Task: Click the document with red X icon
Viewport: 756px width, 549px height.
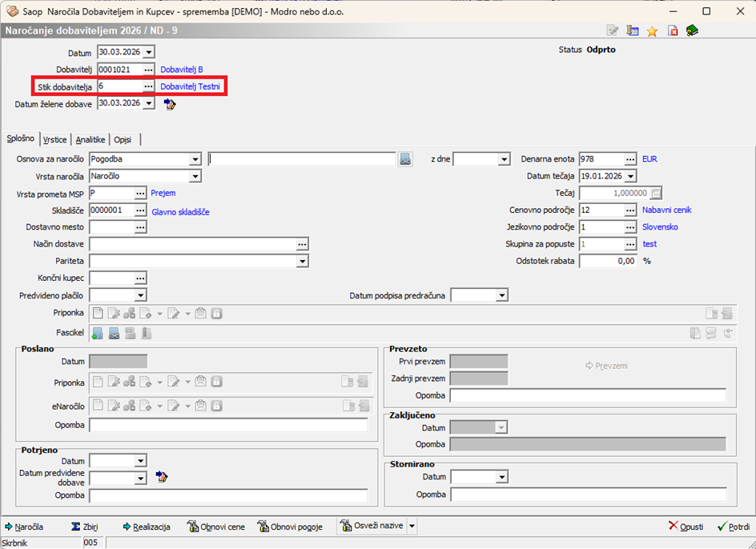Action: (673, 31)
